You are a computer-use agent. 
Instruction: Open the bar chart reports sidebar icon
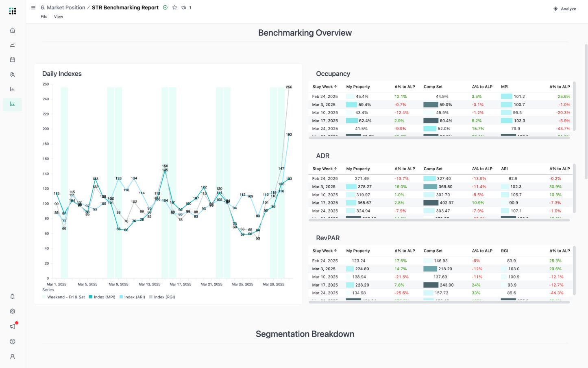13,89
